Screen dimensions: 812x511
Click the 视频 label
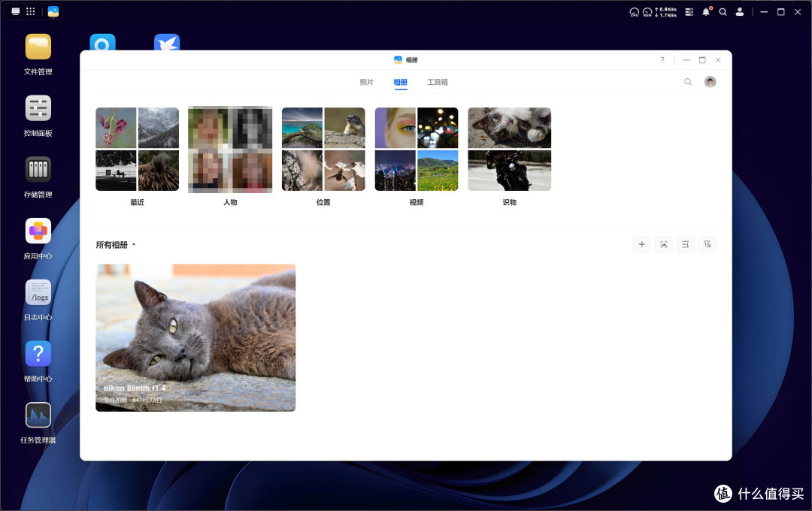click(417, 202)
